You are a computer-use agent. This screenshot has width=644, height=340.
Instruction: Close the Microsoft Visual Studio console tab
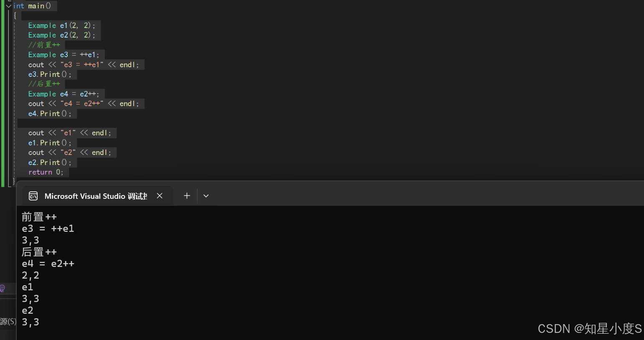pyautogui.click(x=160, y=196)
